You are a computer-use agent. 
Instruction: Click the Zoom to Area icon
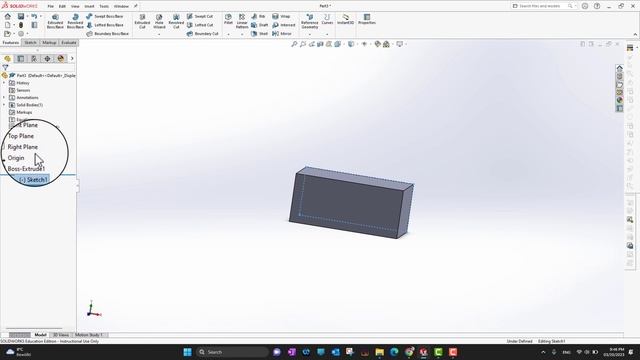(303, 44)
